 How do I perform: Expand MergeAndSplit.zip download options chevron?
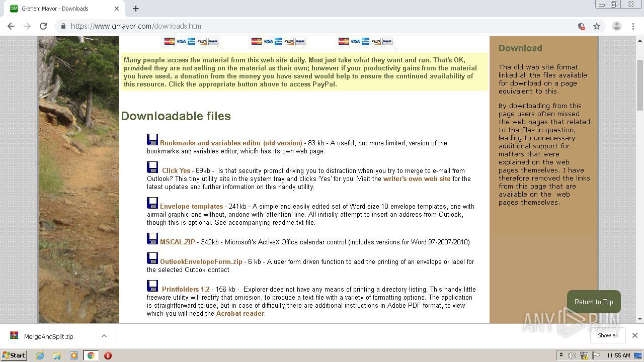(104, 336)
